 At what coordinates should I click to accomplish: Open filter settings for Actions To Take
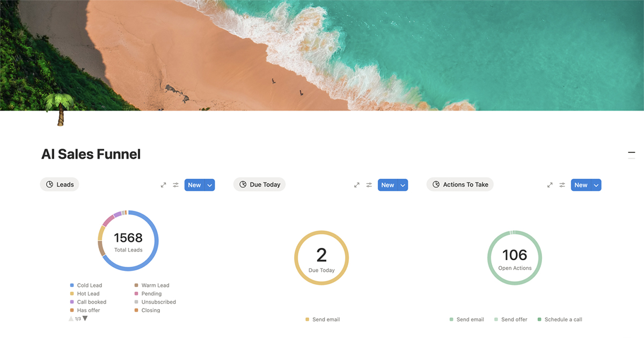point(562,185)
